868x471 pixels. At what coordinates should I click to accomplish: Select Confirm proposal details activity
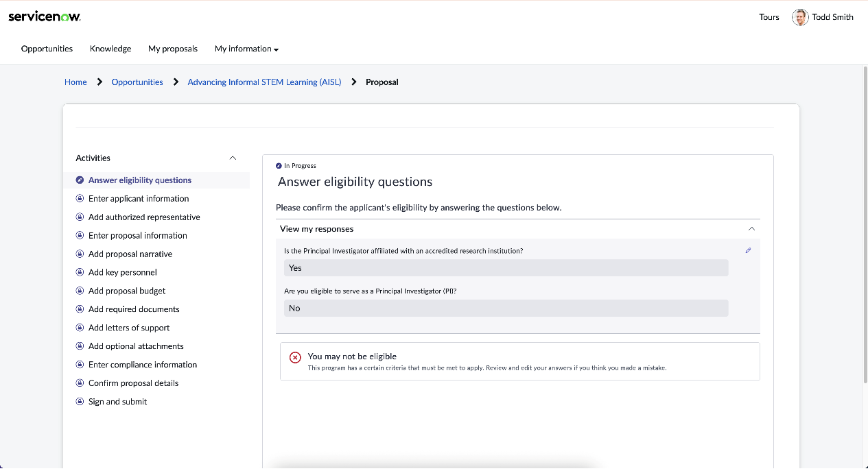(133, 384)
